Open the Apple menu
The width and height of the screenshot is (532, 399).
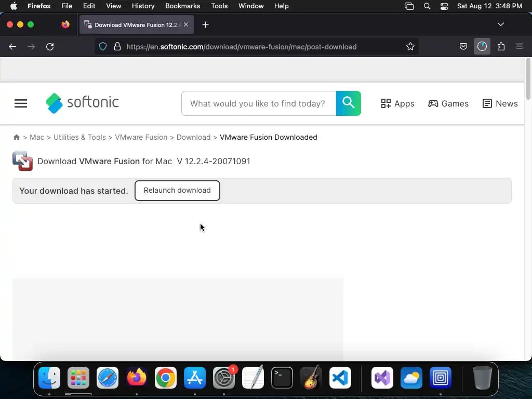14,6
